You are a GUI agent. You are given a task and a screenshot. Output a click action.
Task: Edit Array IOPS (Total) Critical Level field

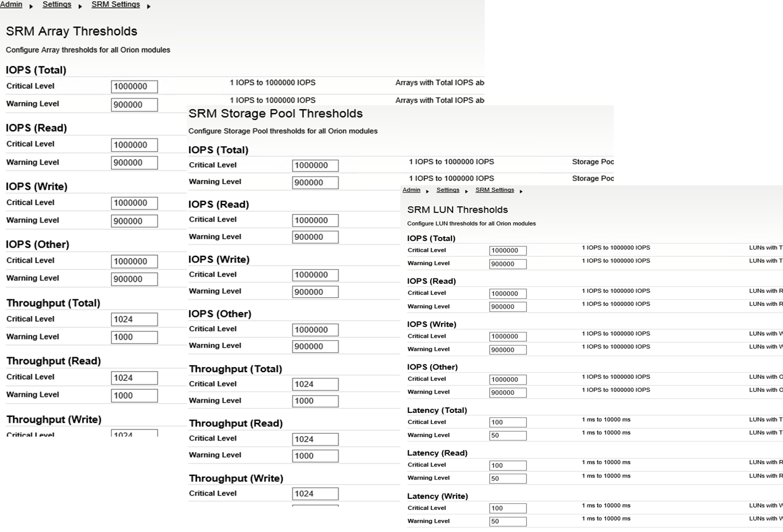click(135, 87)
